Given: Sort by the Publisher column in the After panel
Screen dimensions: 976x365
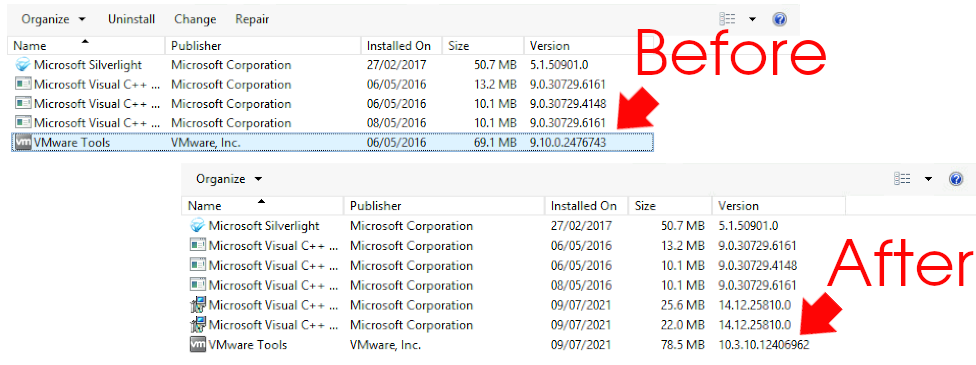Looking at the screenshot, I should (x=444, y=206).
